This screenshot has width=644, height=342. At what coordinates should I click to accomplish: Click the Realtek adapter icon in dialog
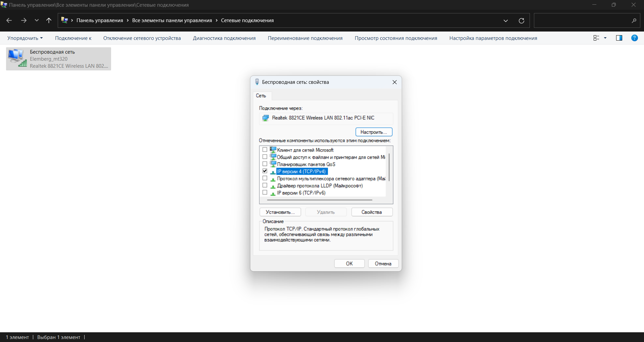265,118
